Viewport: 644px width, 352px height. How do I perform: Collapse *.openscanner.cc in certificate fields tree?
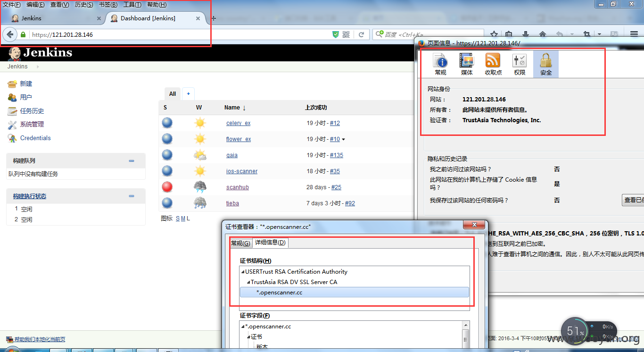tap(243, 327)
